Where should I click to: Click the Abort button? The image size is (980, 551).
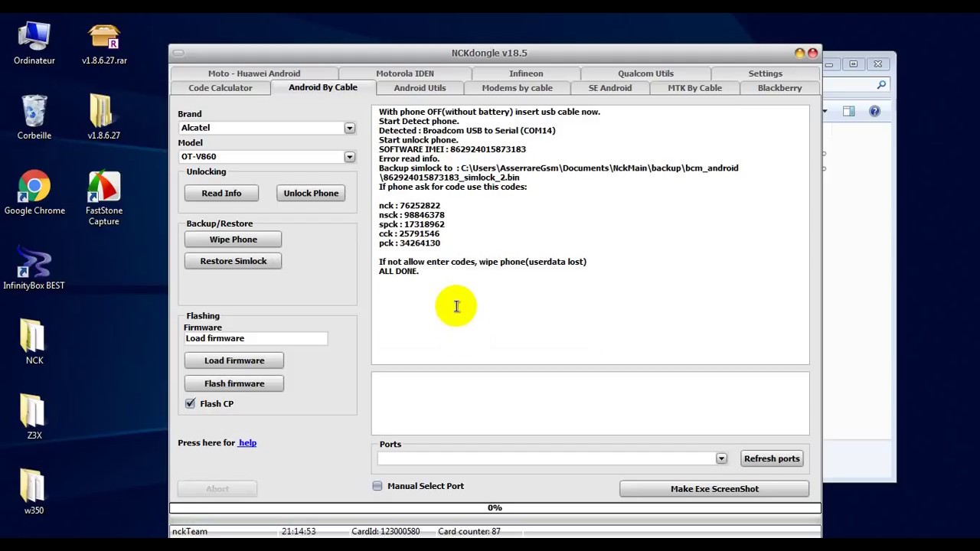click(x=217, y=489)
